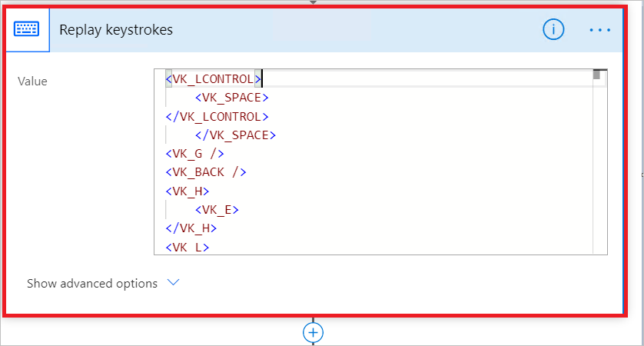Viewport: 644px width, 346px height.
Task: Click the Replay keystrokes title
Action: coord(116,29)
